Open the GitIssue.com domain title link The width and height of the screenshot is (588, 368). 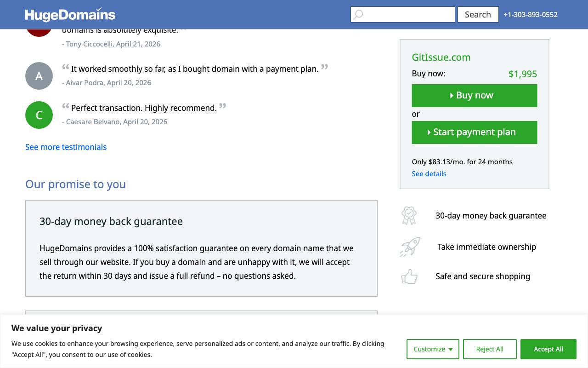(x=441, y=57)
